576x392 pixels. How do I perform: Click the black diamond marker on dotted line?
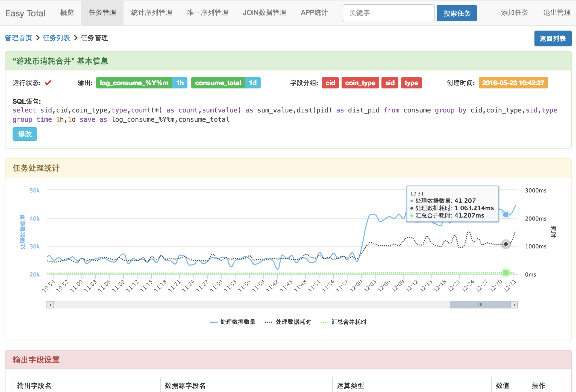tap(506, 244)
